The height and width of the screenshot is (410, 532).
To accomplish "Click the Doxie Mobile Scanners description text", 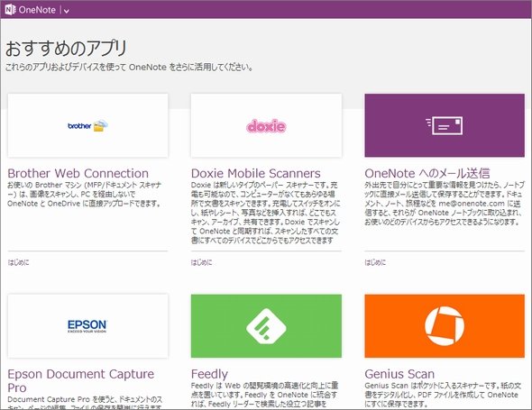I will (266, 213).
